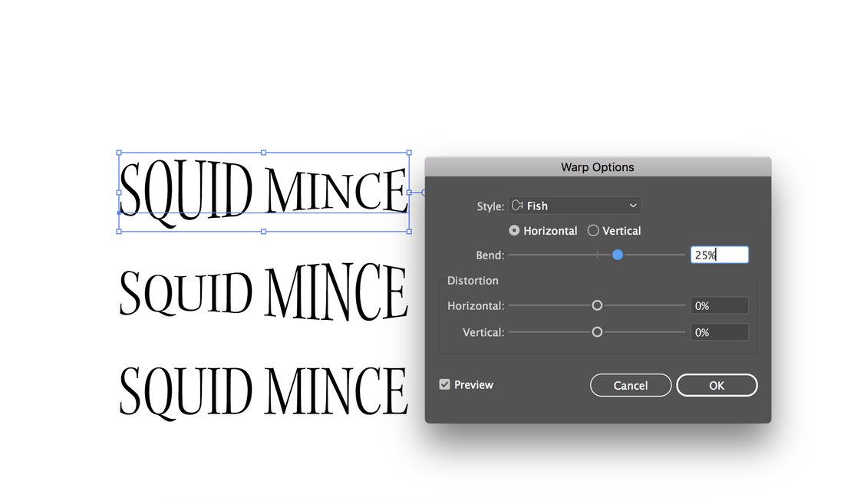Select the Vertical radio button

click(x=593, y=231)
